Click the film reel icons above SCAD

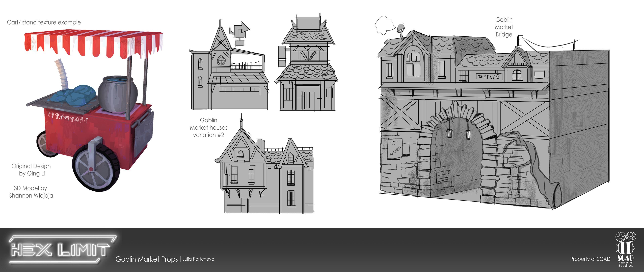click(x=626, y=236)
